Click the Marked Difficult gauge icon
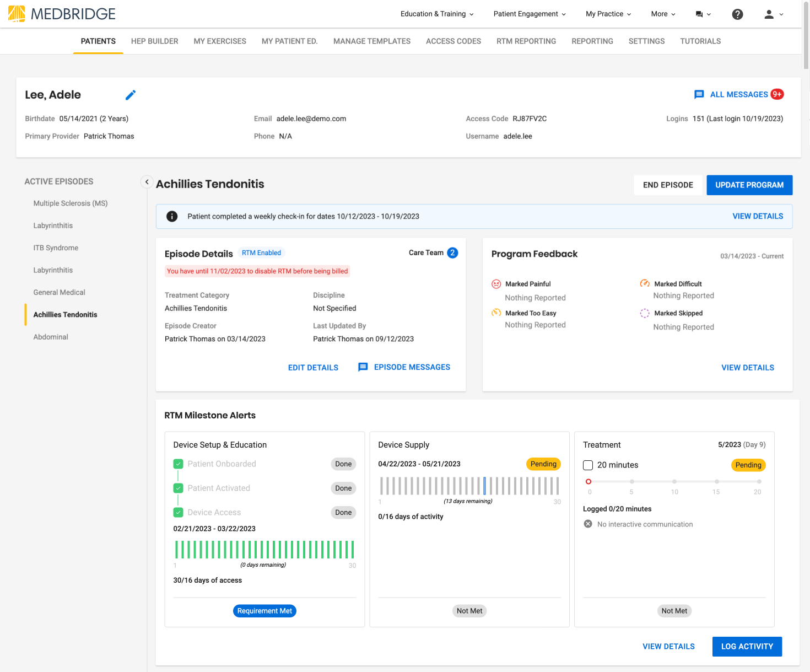The height and width of the screenshot is (672, 810). point(645,283)
